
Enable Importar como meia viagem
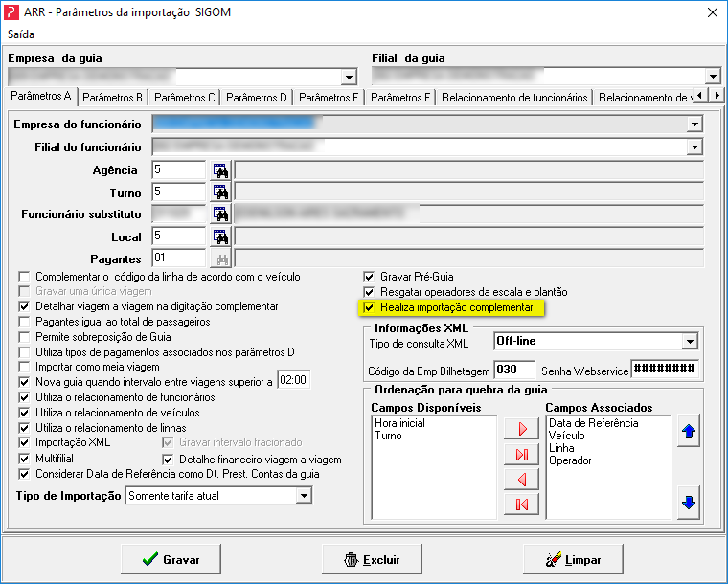[x=24, y=367]
